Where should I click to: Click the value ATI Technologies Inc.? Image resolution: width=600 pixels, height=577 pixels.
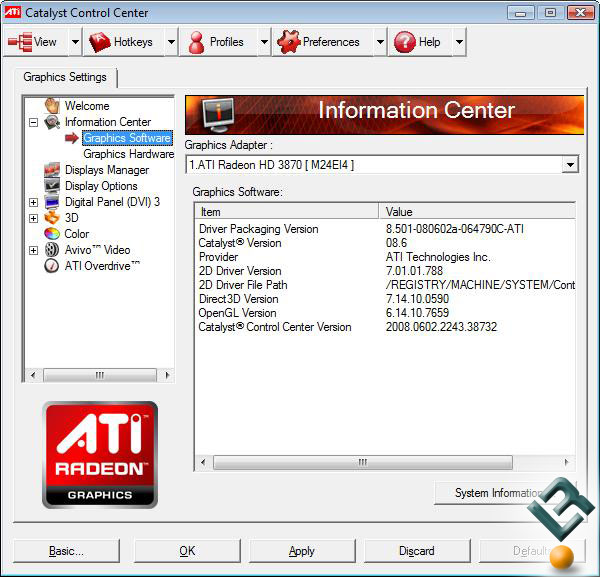click(x=438, y=257)
